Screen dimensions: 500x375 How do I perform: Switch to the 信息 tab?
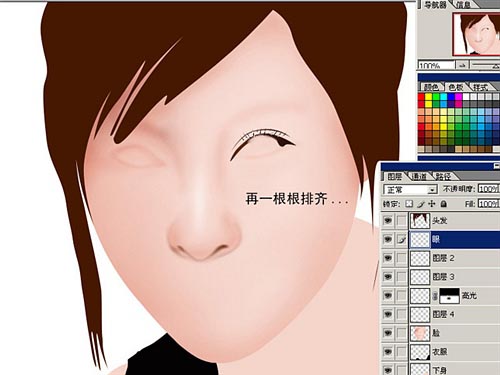click(463, 4)
